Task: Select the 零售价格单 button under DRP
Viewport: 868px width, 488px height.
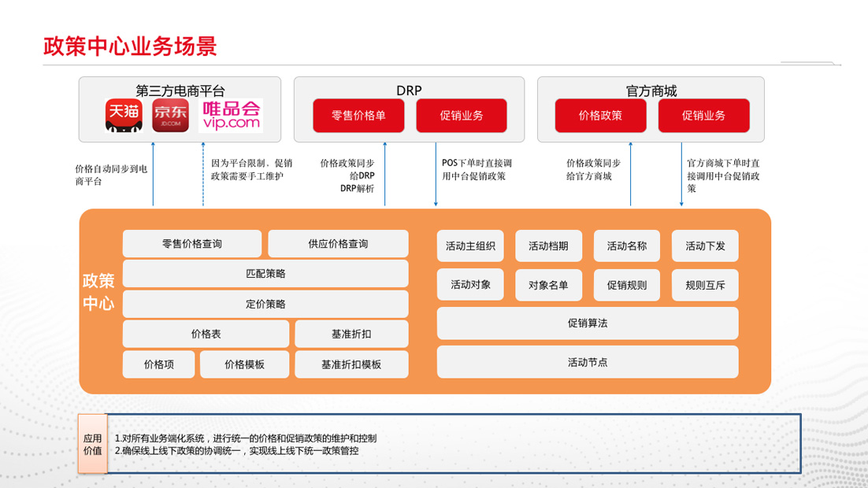Action: [x=359, y=116]
